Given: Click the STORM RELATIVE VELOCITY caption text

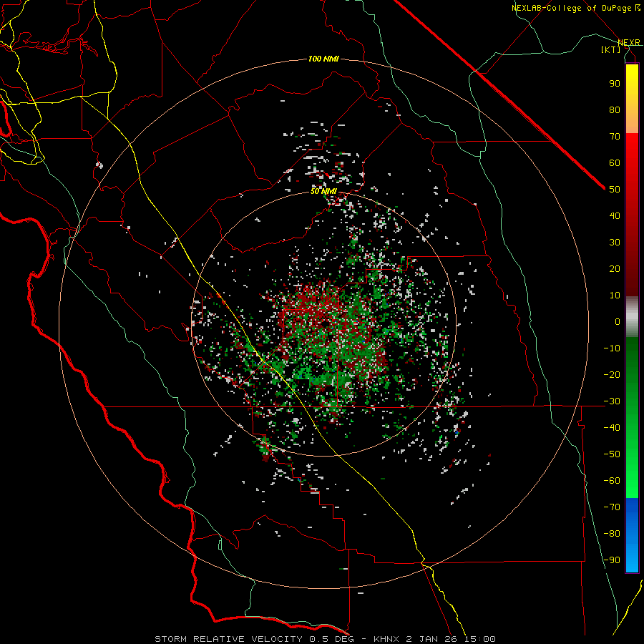Looking at the screenshot, I should (228, 639).
